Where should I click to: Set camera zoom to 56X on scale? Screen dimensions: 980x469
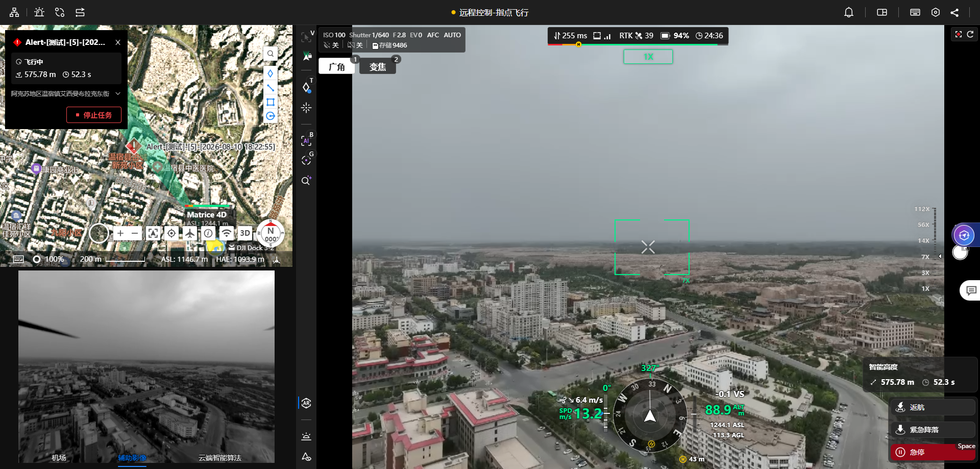click(x=923, y=225)
